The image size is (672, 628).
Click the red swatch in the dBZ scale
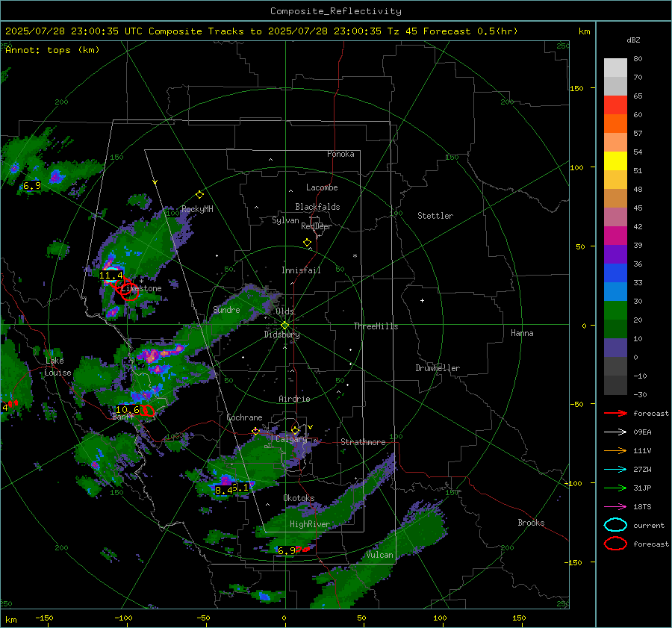tap(615, 105)
